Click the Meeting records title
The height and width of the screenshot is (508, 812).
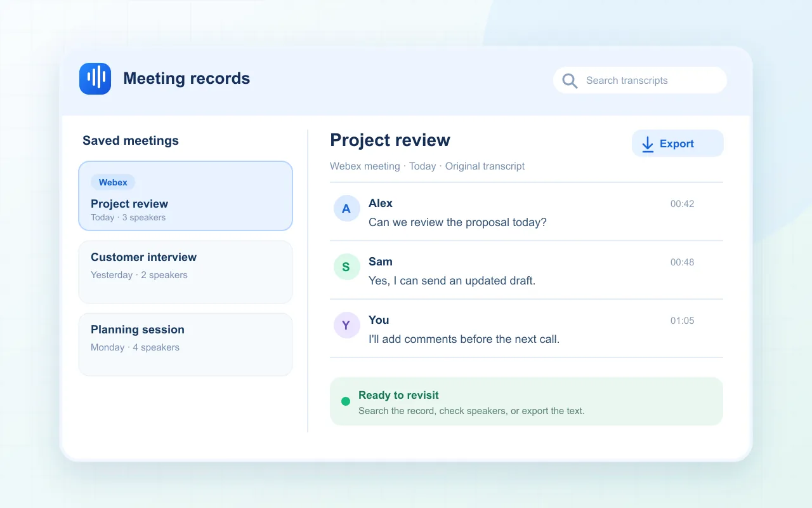(x=187, y=79)
